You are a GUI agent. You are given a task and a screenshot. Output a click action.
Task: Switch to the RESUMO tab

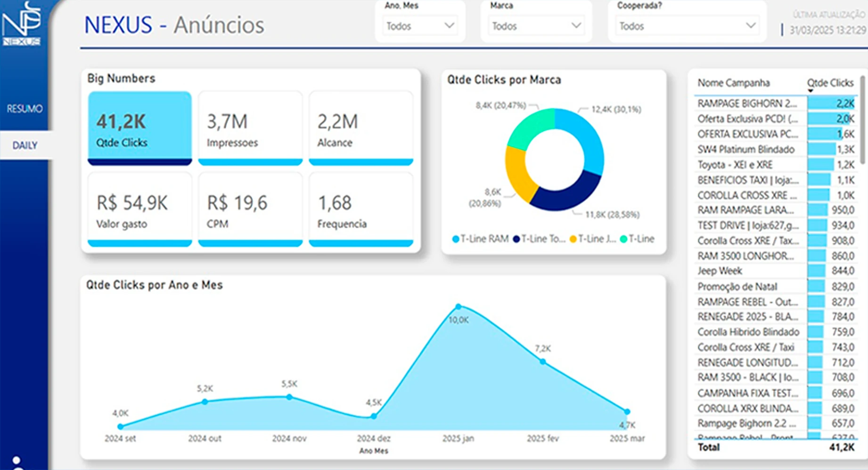(25, 109)
